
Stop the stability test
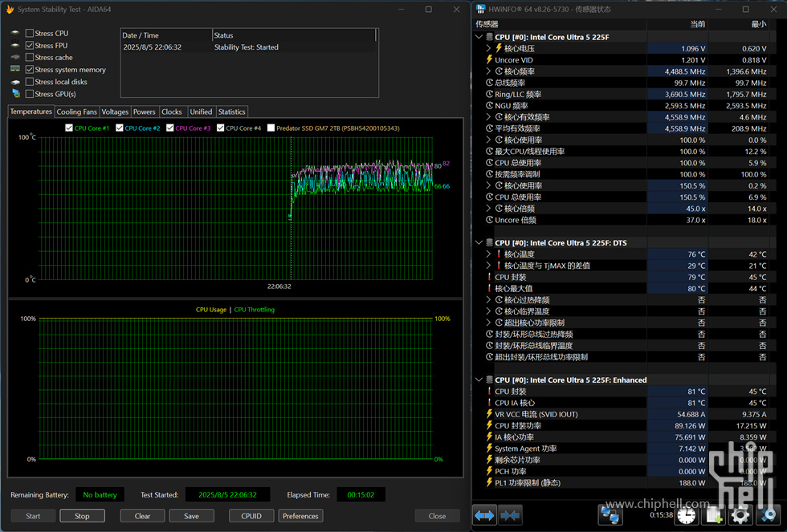pos(82,516)
